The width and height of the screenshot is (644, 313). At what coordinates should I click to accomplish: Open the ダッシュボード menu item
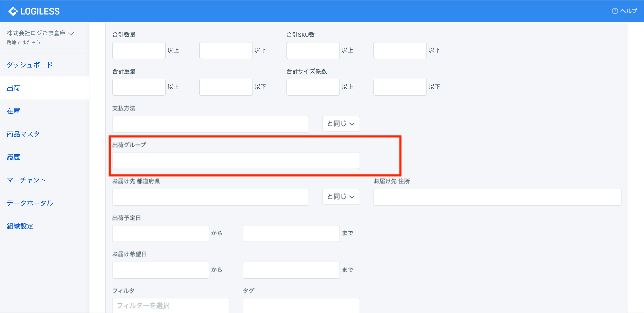tap(30, 65)
